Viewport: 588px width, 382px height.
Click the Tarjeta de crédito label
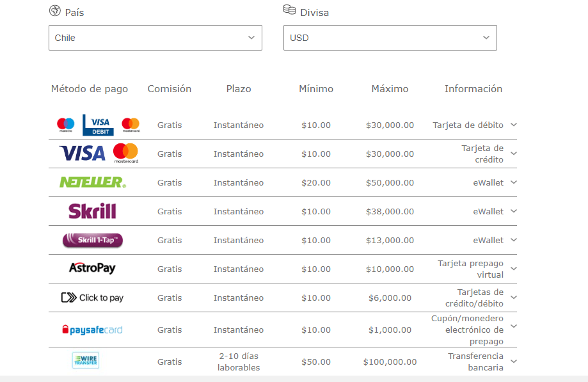tap(482, 154)
